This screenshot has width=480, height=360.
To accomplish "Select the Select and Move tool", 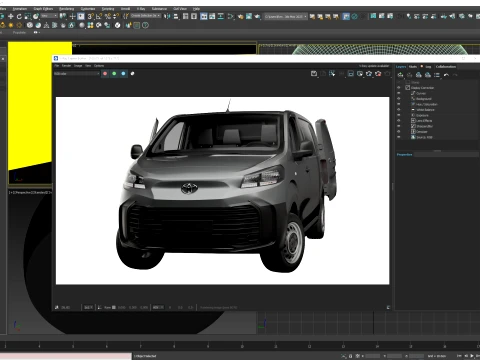I will pyautogui.click(x=11, y=16).
